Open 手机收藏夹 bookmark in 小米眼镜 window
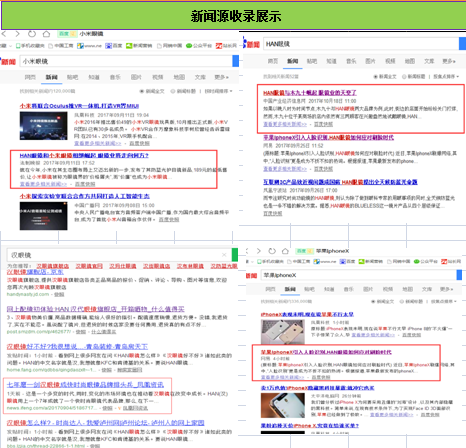Viewport: 466px width, 448px height. click(30, 46)
